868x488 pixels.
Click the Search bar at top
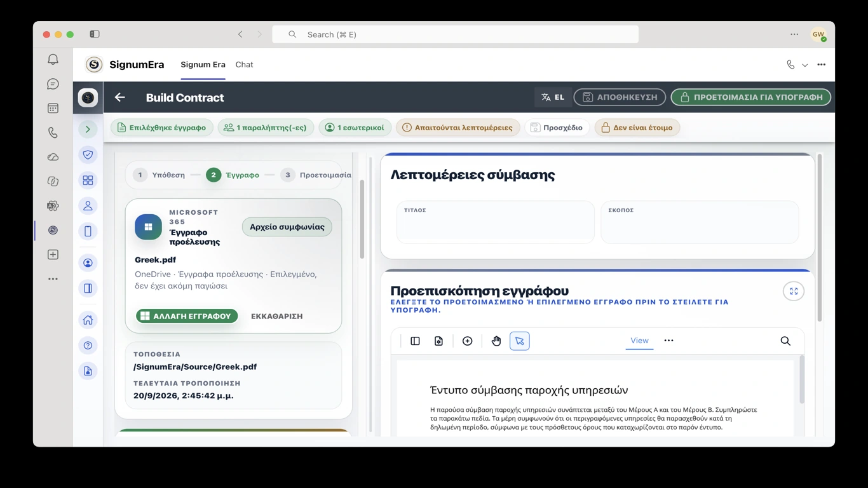coord(455,34)
